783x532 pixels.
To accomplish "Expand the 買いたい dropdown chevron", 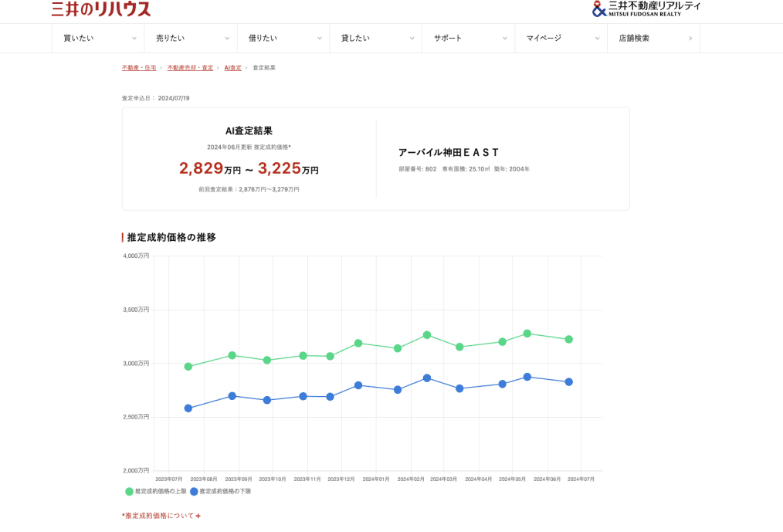I will pyautogui.click(x=134, y=39).
